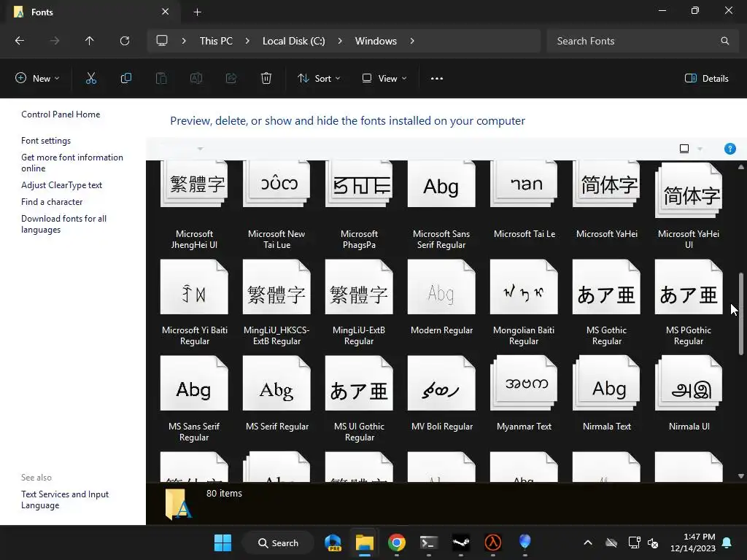Click Get more font information online
This screenshot has width=747, height=560.
72,163
